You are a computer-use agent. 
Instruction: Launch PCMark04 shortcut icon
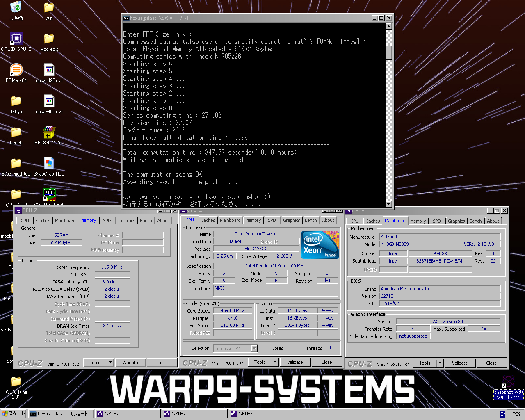click(16, 70)
